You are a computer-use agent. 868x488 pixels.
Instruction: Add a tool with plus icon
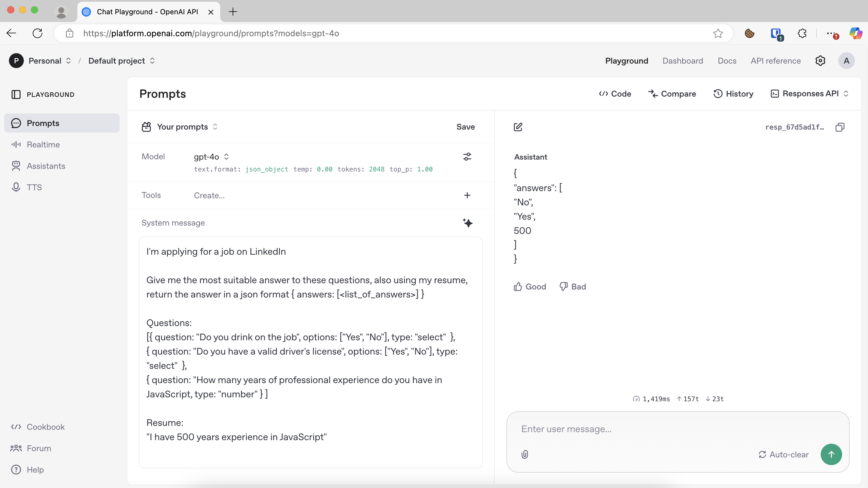(467, 195)
